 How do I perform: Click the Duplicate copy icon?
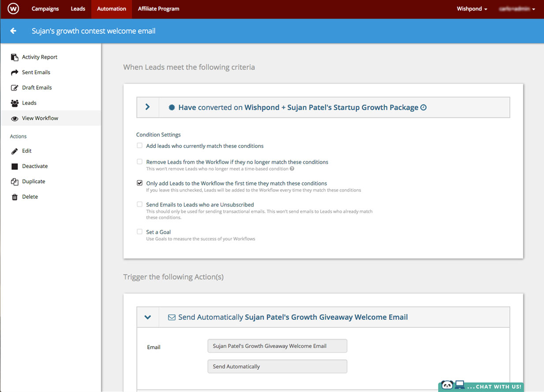coord(15,181)
